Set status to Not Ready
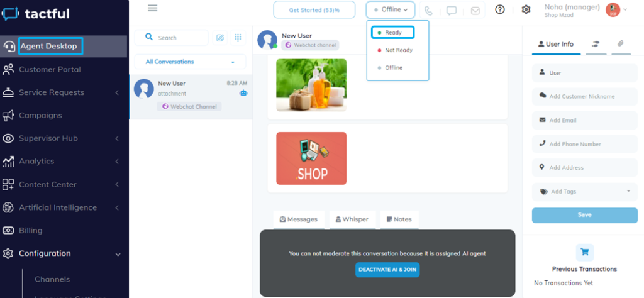 (x=394, y=50)
